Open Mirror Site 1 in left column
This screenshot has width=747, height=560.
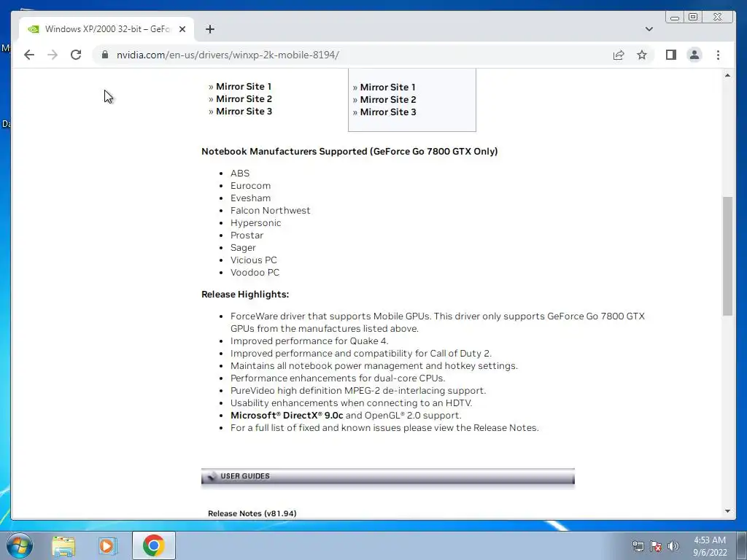pyautogui.click(x=244, y=86)
